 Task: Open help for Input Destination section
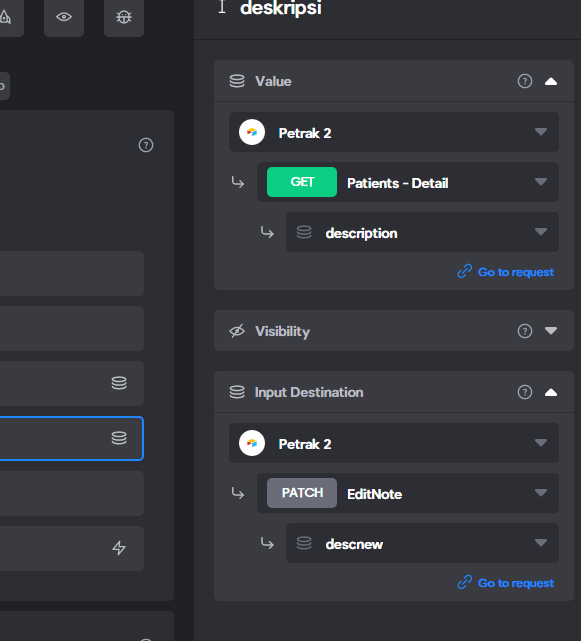525,392
